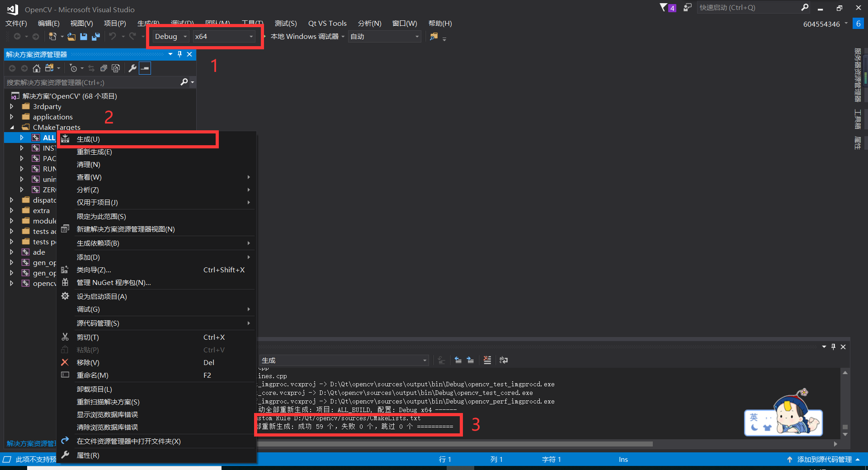Click the Sync with Active Document icon
This screenshot has height=470, width=868.
91,68
